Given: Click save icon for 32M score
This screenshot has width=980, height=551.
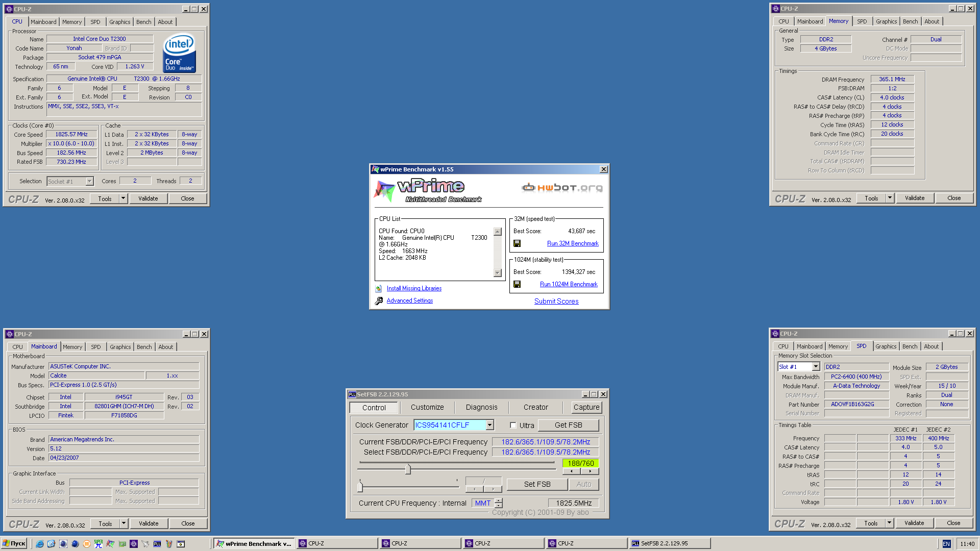Looking at the screenshot, I should pyautogui.click(x=517, y=243).
